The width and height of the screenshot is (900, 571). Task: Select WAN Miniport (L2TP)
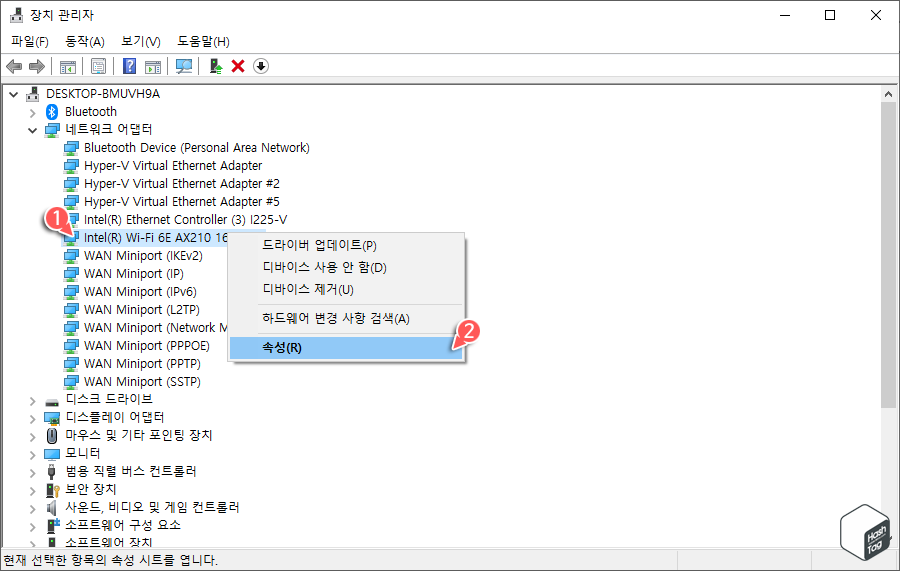pyautogui.click(x=141, y=310)
